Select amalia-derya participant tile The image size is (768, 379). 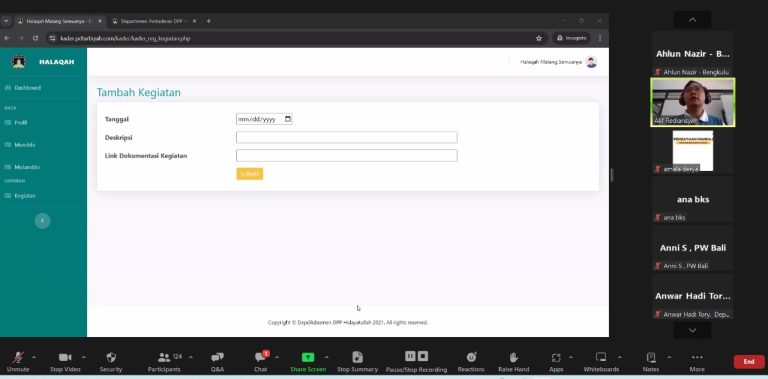[693, 151]
